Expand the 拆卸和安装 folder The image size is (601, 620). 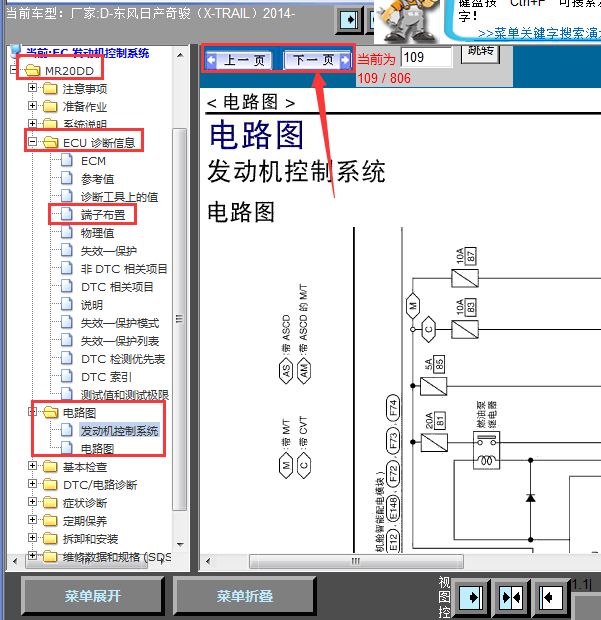[x=32, y=538]
